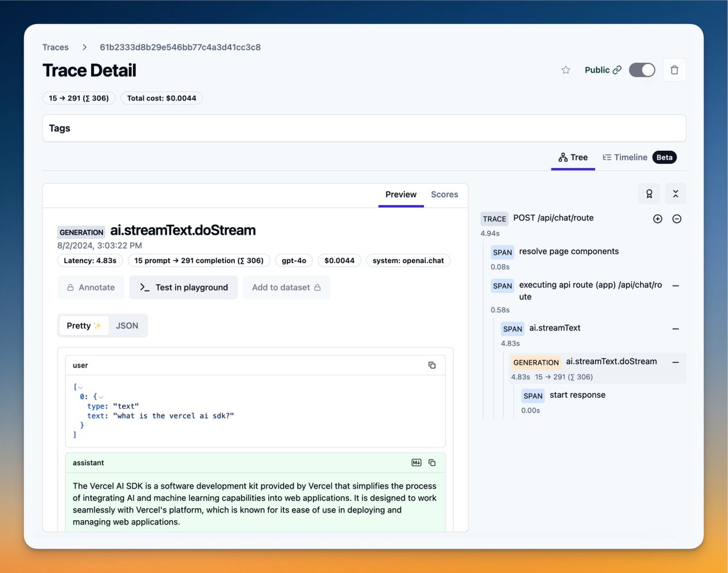The height and width of the screenshot is (573, 728).
Task: Click the system: openai.chat badge
Action: pyautogui.click(x=408, y=260)
